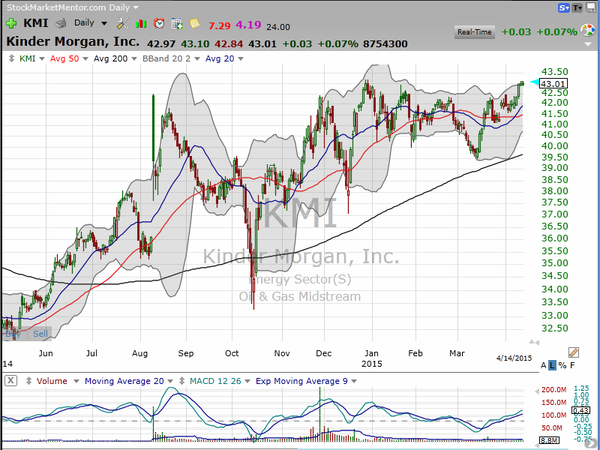Screen dimensions: 600x450
Task: Select A arithmetic scale mode
Action: pyautogui.click(x=543, y=365)
